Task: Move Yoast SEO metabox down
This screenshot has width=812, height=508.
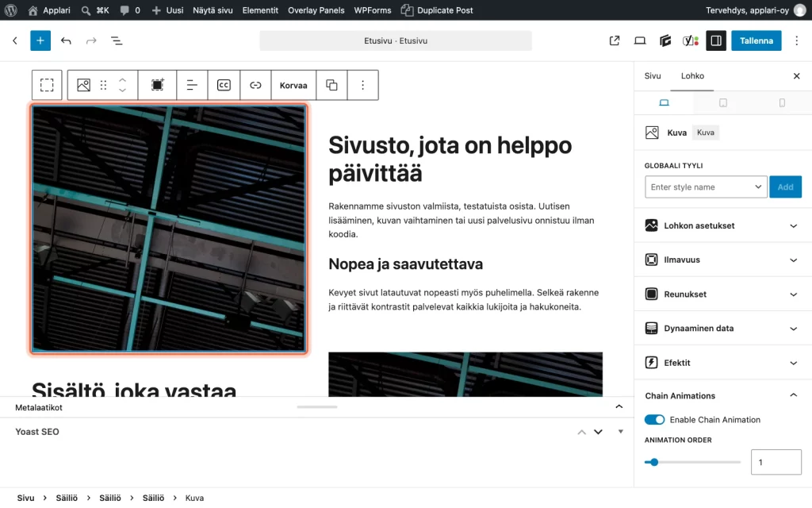Action: pos(598,432)
